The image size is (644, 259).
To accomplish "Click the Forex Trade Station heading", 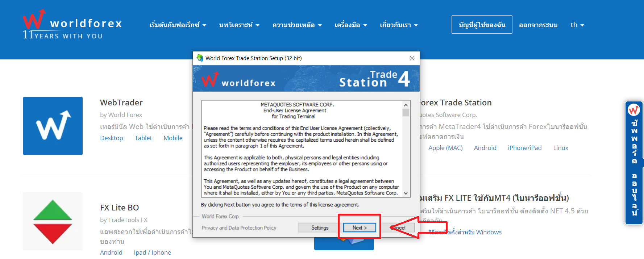I will [456, 103].
